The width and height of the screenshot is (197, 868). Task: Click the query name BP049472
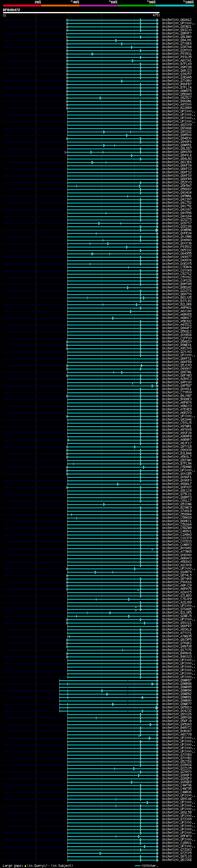point(11,10)
